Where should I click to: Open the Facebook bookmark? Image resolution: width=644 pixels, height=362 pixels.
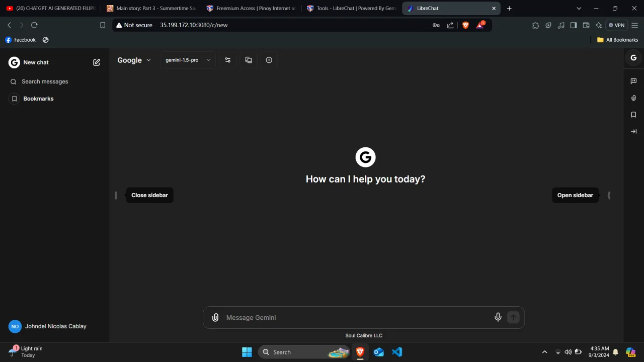click(x=21, y=40)
